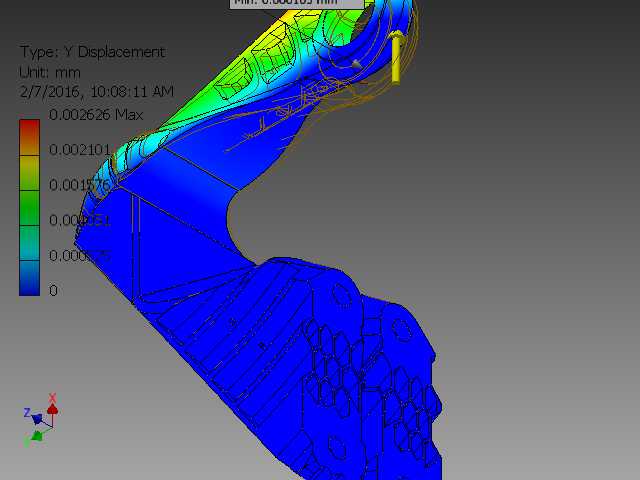Click the displacement color bar legend

29,207
